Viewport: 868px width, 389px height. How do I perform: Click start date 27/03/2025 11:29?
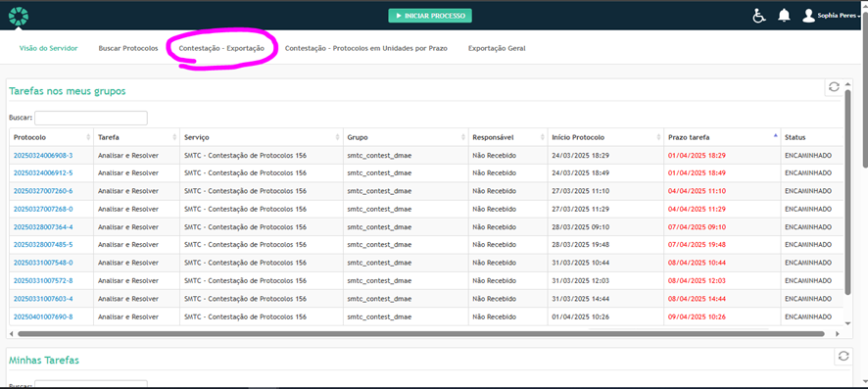(x=581, y=209)
